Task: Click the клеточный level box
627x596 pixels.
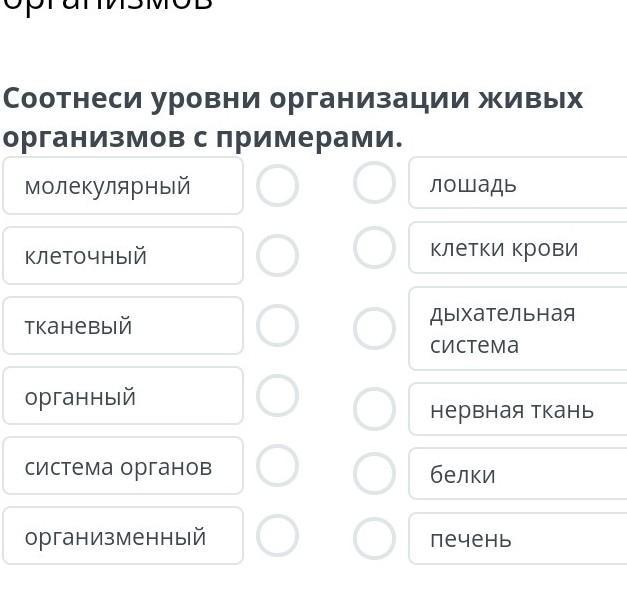Action: click(x=122, y=256)
